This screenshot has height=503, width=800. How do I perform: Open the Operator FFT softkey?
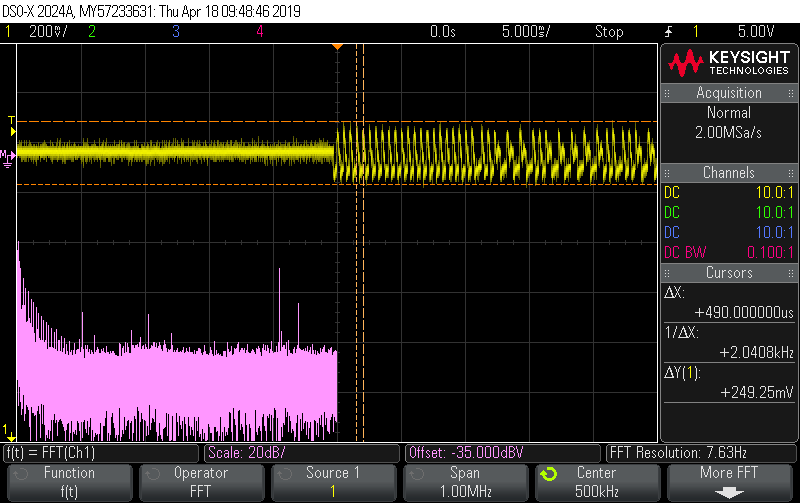pyautogui.click(x=201, y=482)
